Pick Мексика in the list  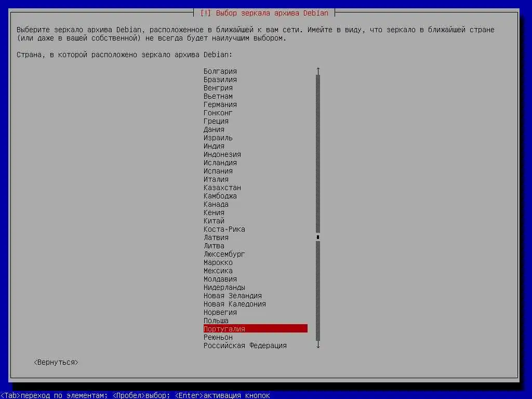pyautogui.click(x=218, y=271)
